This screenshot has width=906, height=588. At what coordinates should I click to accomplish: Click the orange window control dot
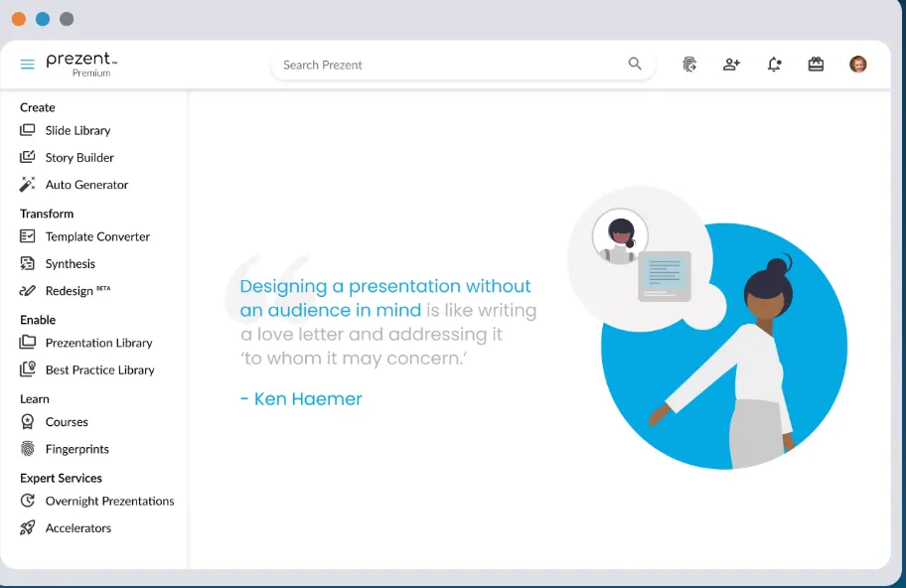point(19,19)
